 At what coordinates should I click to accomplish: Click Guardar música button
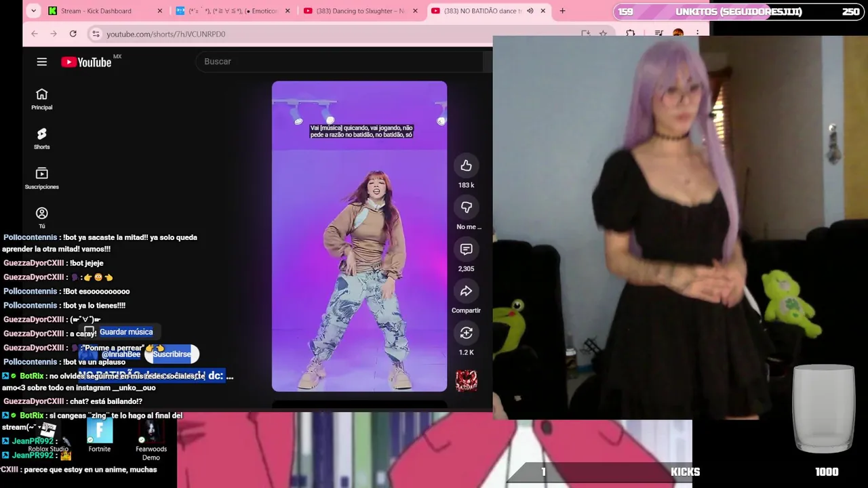119,331
